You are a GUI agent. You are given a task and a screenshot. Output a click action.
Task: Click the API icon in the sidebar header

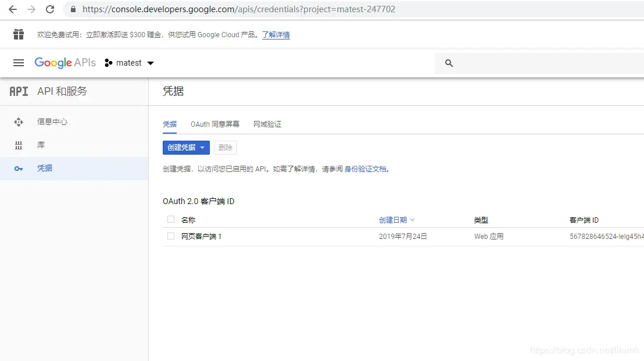pos(19,91)
